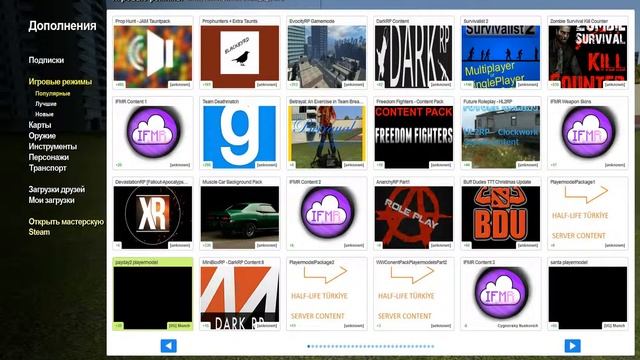The height and width of the screenshot is (360, 640).
Task: Open the Транспорт category
Action: pos(47,168)
